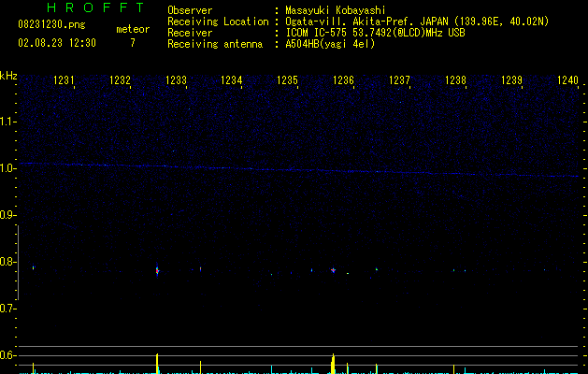Click the faint blue carrier line near 1.0 kHz

(x=299, y=170)
